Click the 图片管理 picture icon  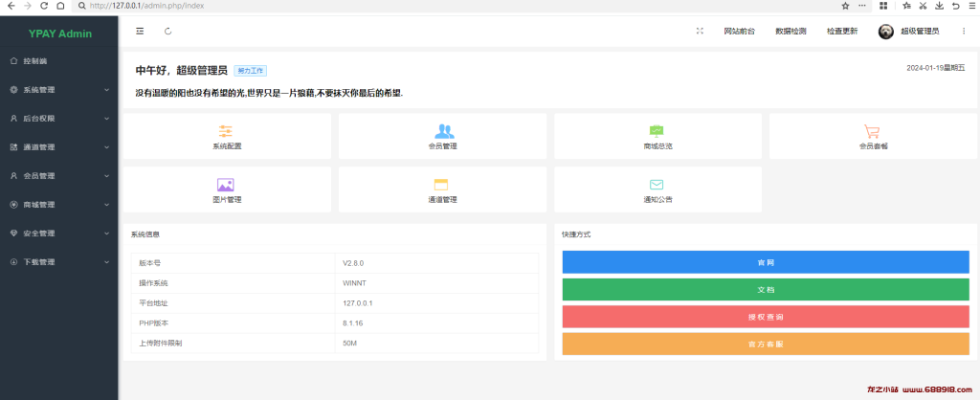tap(226, 185)
